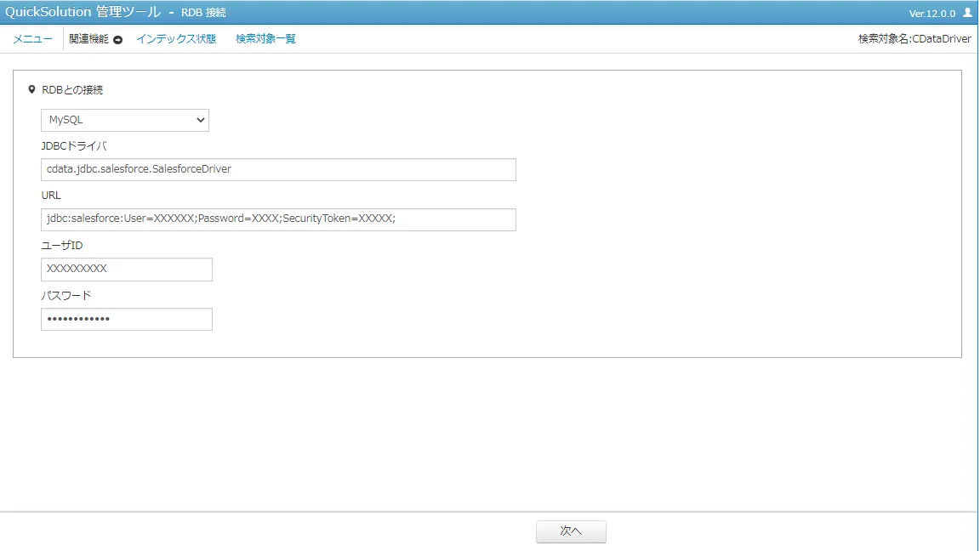Go to the インデックス状態 page
Viewport: 980px width, 551px height.
pyautogui.click(x=176, y=39)
